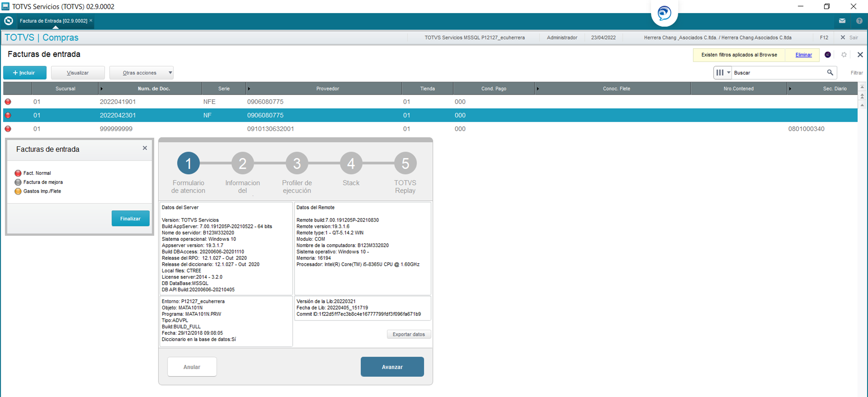
Task: Click red status icon of document 2022041901
Action: 8,102
